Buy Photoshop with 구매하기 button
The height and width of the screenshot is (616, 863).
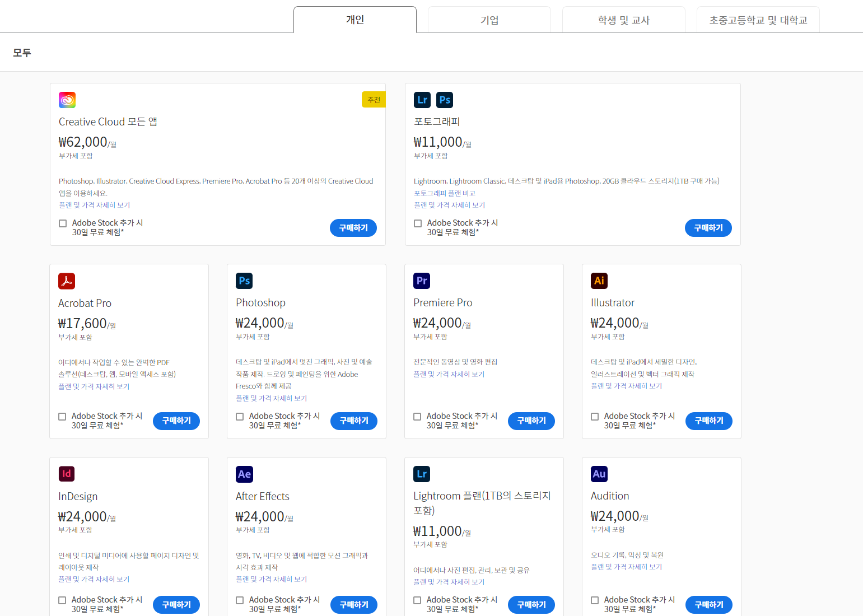point(354,421)
